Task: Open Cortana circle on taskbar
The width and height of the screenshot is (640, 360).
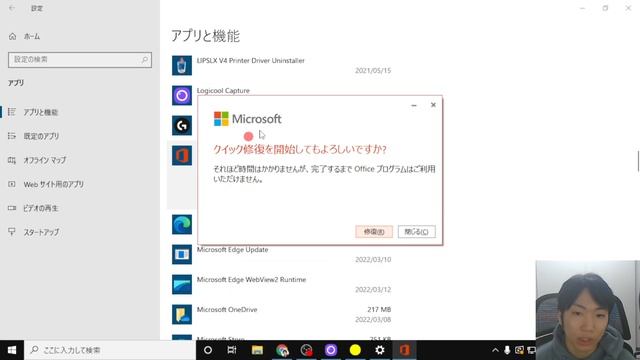Action: click(208, 350)
